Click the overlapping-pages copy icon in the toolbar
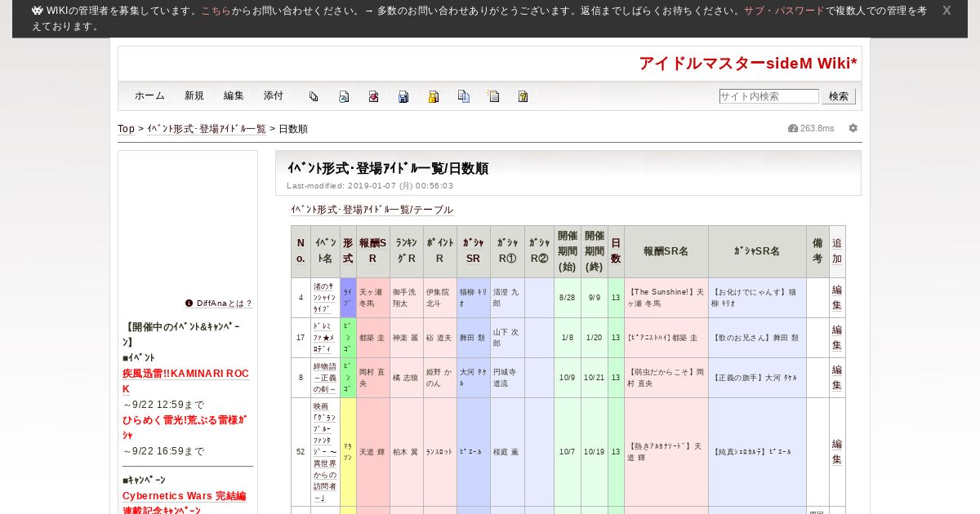Viewport: 980px width, 514px height. 314,96
